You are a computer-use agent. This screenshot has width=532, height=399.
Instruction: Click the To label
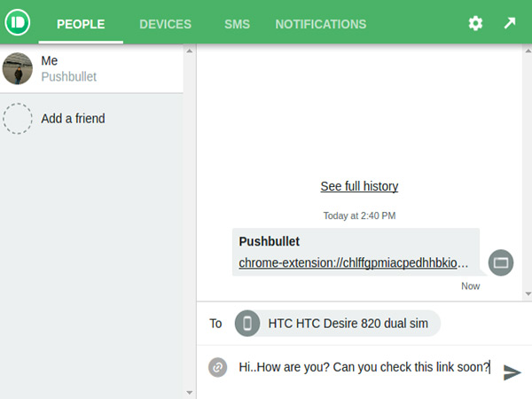coord(215,324)
